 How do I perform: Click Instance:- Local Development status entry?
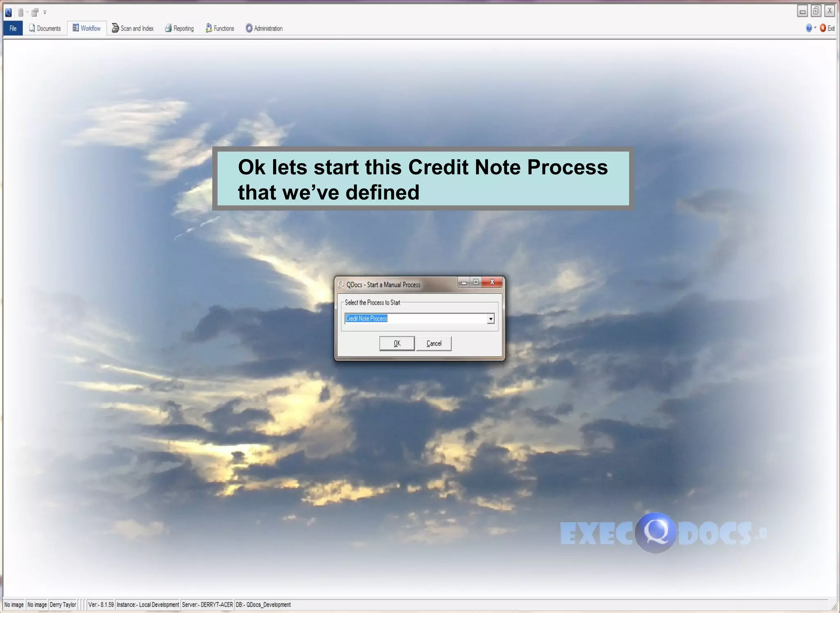click(148, 605)
